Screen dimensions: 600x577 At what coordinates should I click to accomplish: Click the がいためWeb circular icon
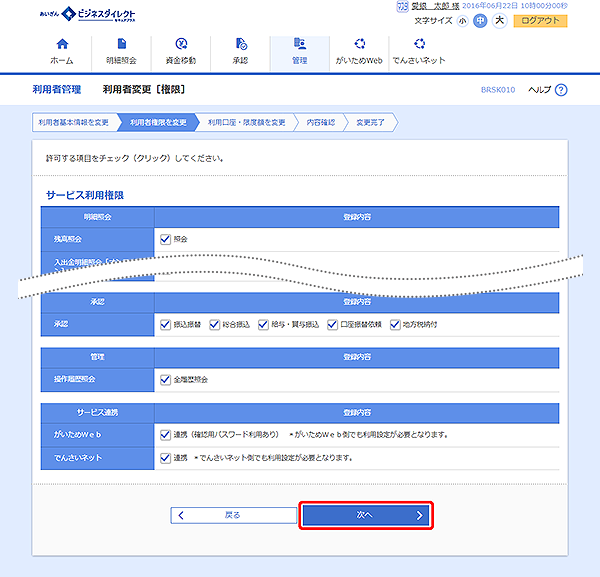coord(360,43)
